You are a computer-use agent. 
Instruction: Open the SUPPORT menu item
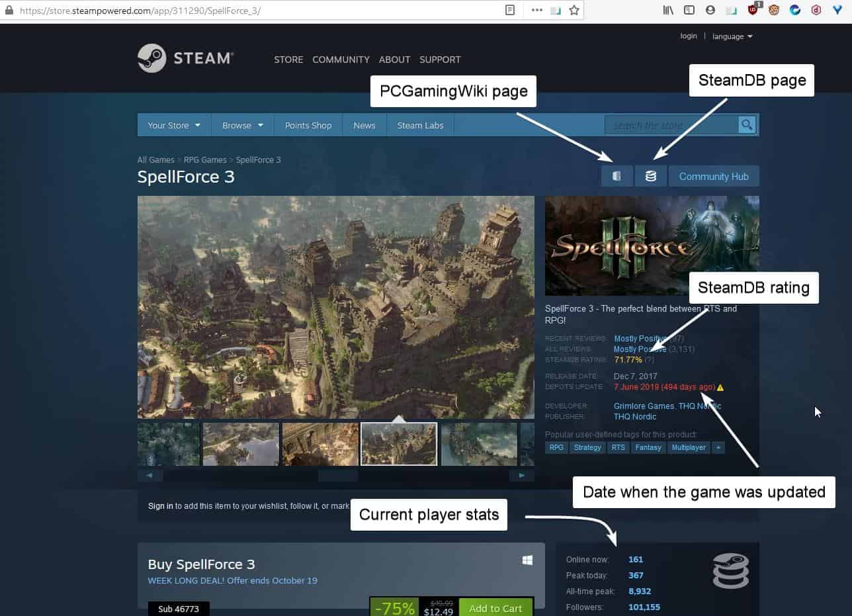[x=440, y=60]
